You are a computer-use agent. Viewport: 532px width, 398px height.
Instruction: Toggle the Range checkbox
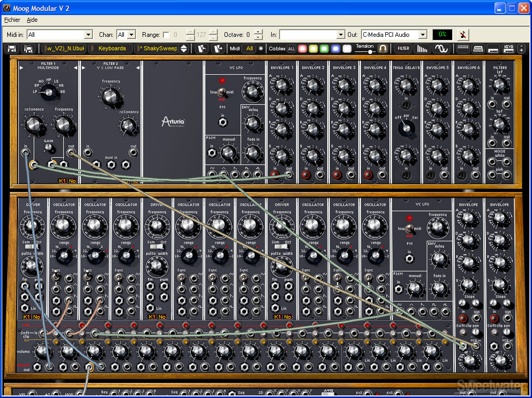point(166,35)
